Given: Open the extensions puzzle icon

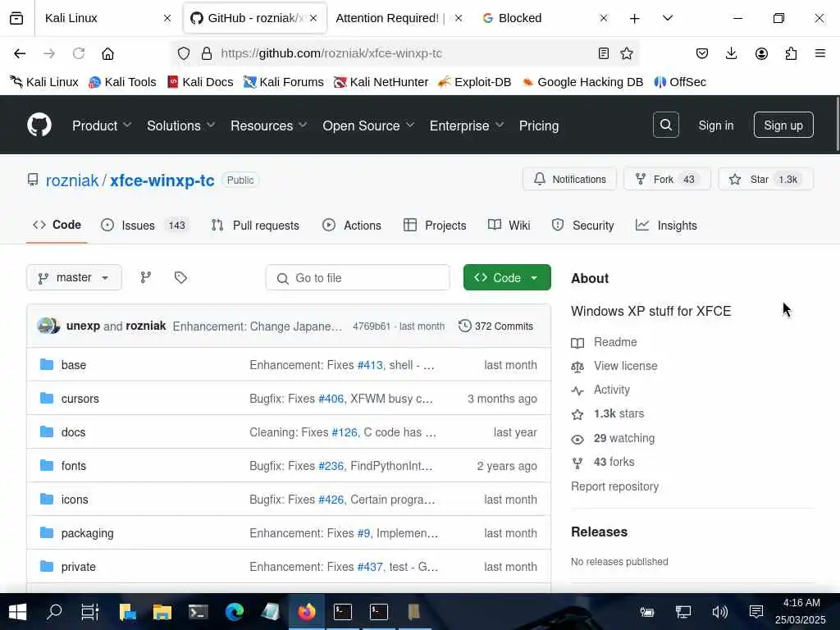Looking at the screenshot, I should coord(791,53).
